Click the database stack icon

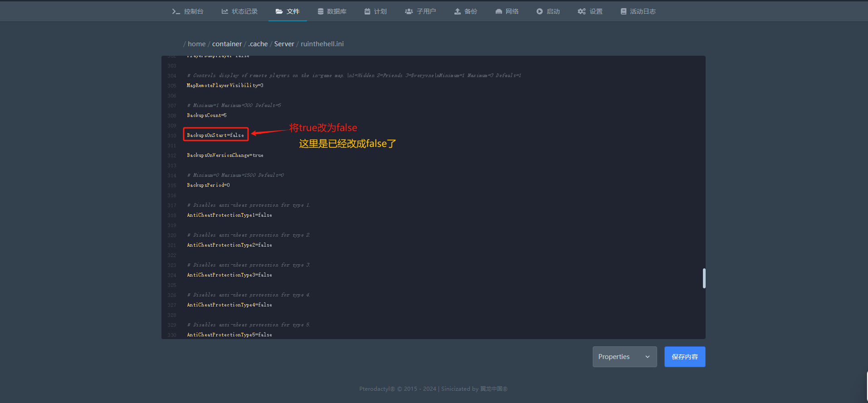point(321,11)
